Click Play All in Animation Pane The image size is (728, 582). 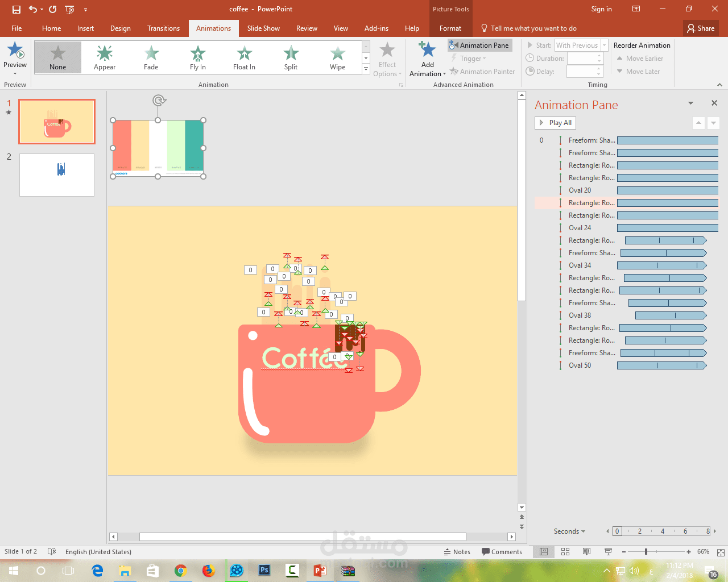point(555,123)
